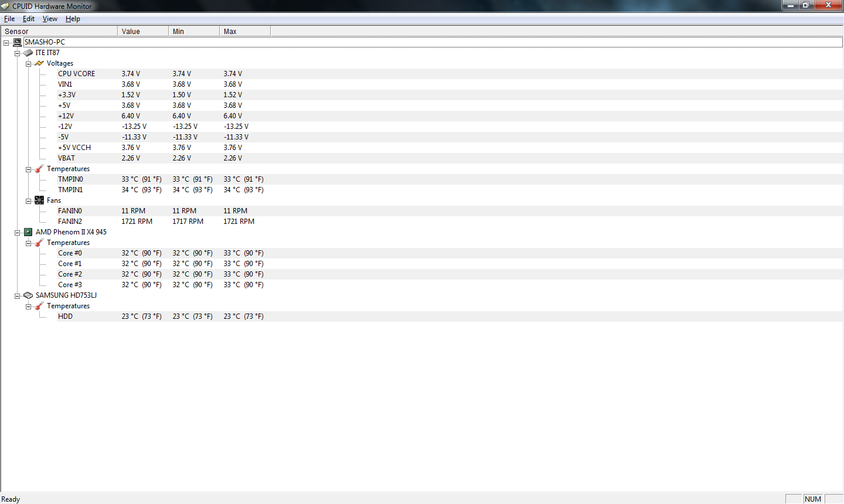This screenshot has width=844, height=504.
Task: Open the Help menu
Action: (73, 19)
